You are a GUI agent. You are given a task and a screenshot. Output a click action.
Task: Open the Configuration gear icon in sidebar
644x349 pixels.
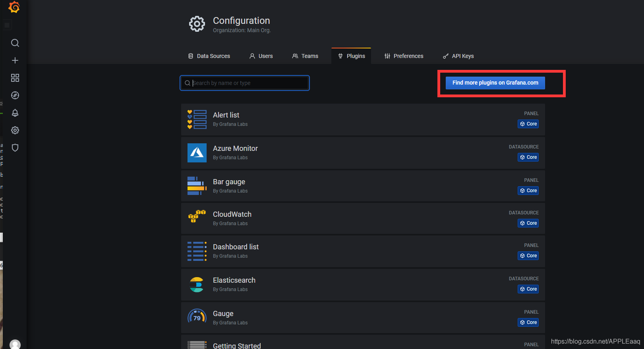click(x=15, y=130)
